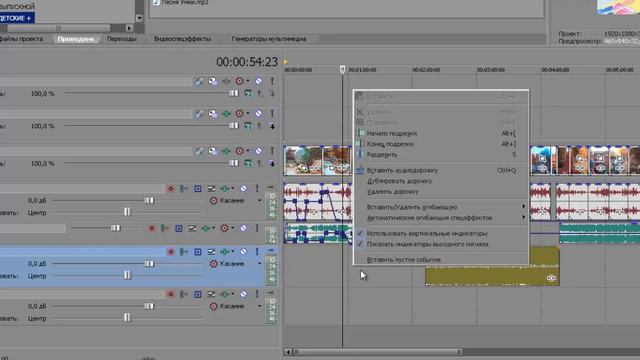Screen dimensions: 640x360
Task: Choose Дублировать дорожку menu item
Action: (x=441, y=181)
